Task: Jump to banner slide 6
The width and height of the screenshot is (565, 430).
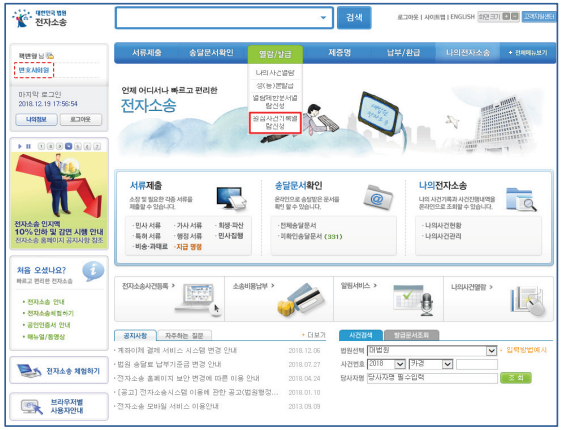Action: [x=87, y=146]
